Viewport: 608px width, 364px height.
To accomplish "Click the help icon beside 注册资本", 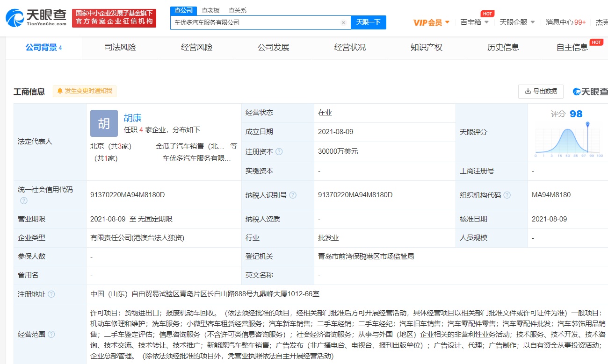I will coord(279,152).
